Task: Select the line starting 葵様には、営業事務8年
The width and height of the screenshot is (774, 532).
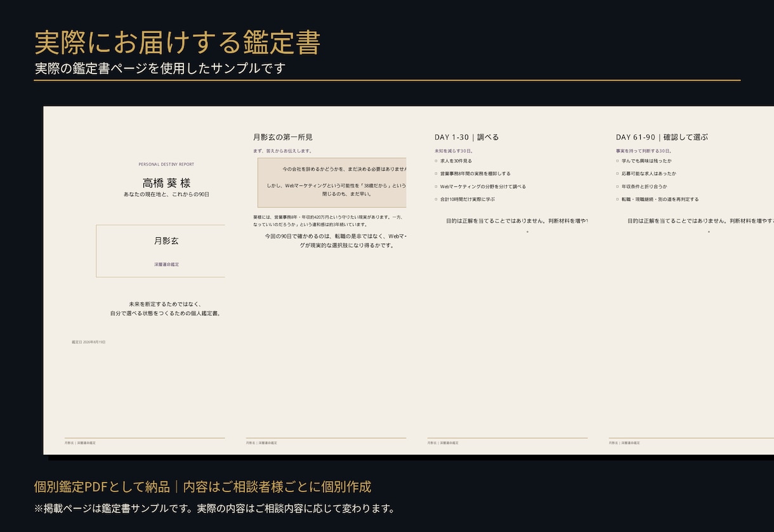Action: coord(328,217)
